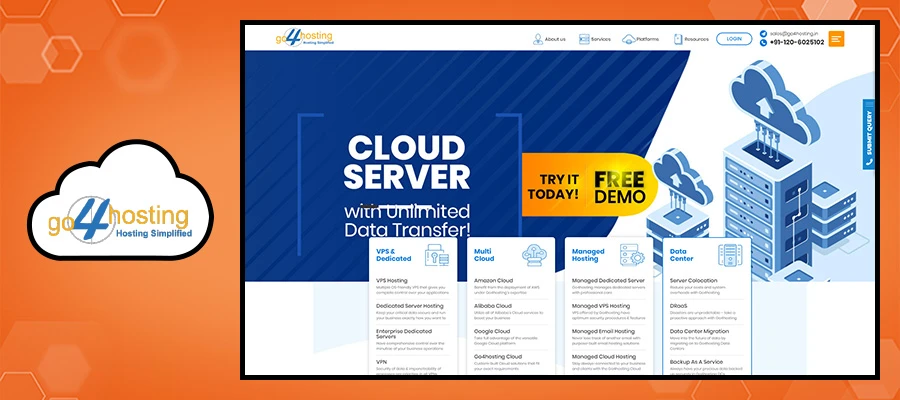This screenshot has height=400, width=900.
Task: Click the email icon beside sales address
Action: (763, 34)
